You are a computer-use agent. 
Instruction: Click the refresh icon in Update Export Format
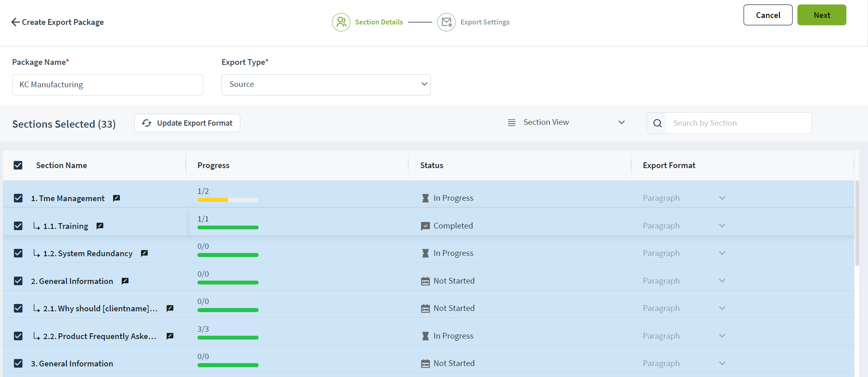[x=147, y=123]
